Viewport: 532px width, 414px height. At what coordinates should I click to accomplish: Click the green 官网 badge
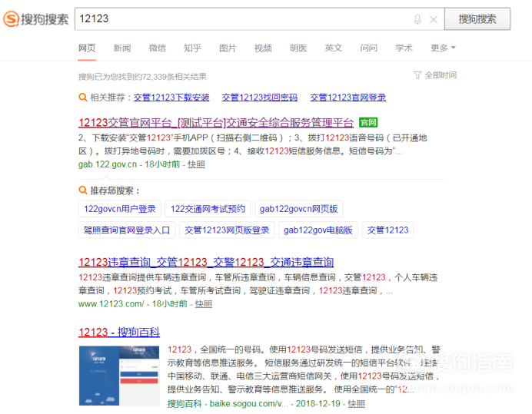tap(368, 122)
